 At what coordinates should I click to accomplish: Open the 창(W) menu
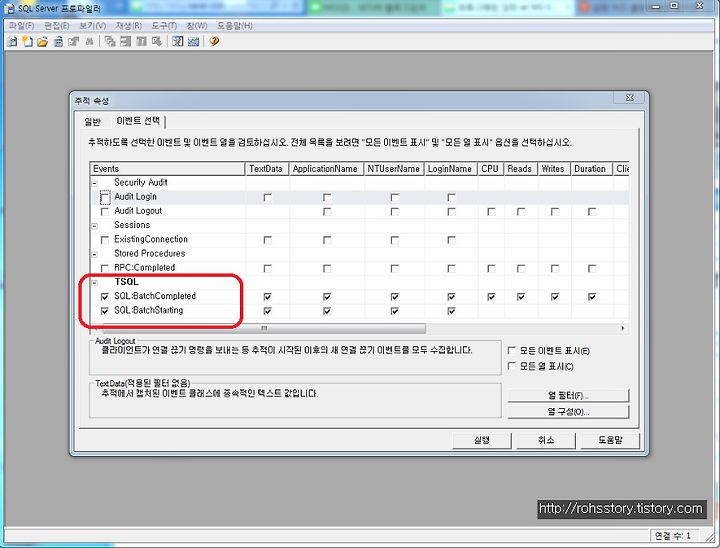point(197,26)
